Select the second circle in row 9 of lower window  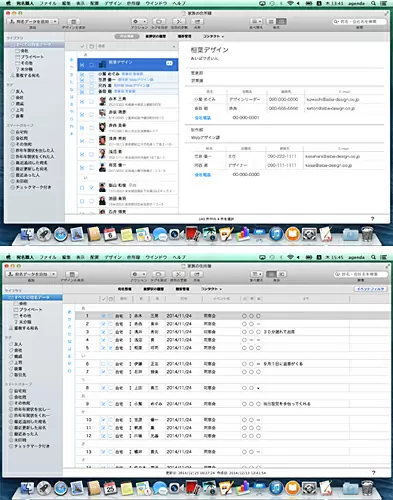pos(251,404)
